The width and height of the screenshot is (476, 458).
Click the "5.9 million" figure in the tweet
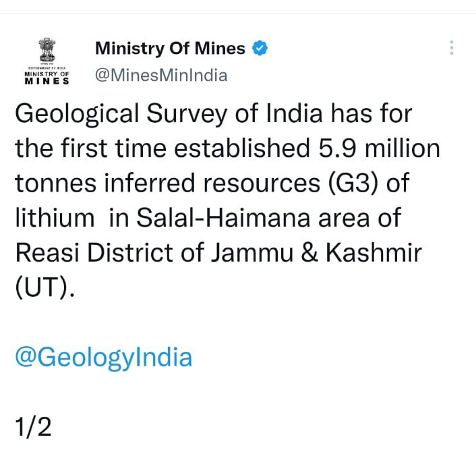[380, 148]
